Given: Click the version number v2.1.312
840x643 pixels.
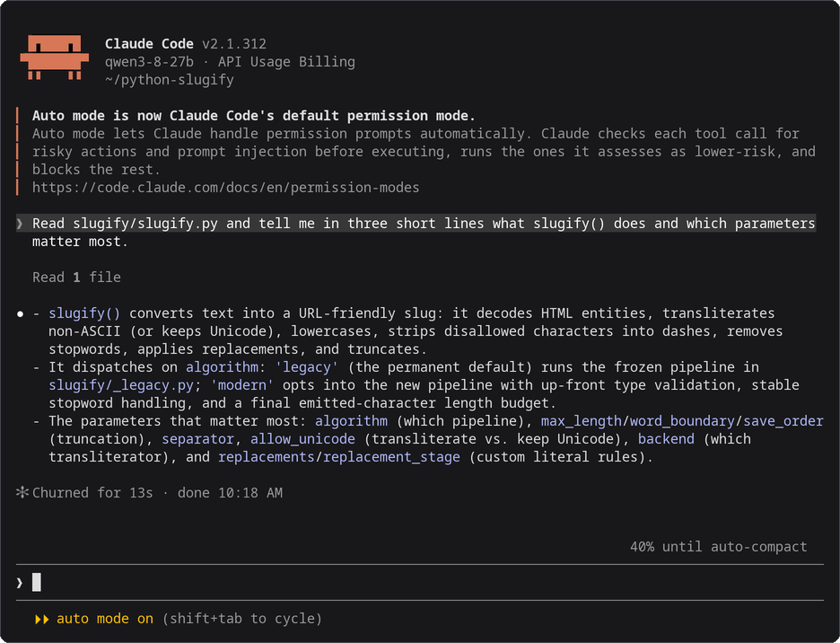Looking at the screenshot, I should [x=234, y=44].
